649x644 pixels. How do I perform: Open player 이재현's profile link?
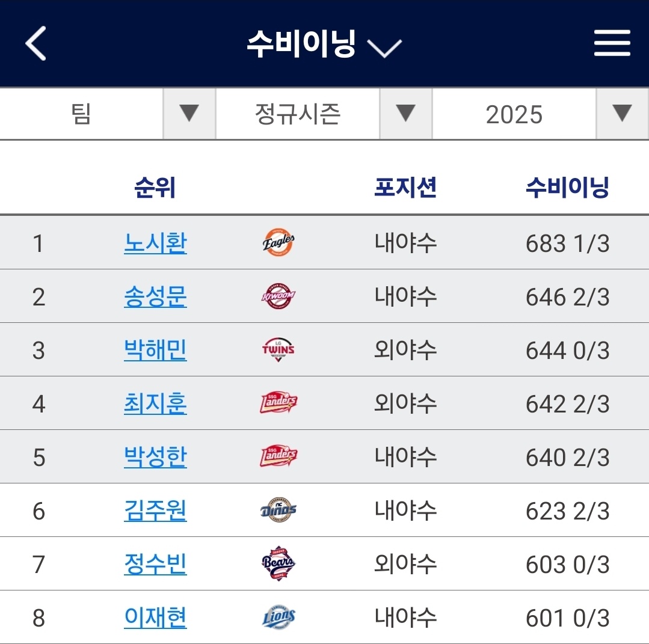tap(155, 618)
